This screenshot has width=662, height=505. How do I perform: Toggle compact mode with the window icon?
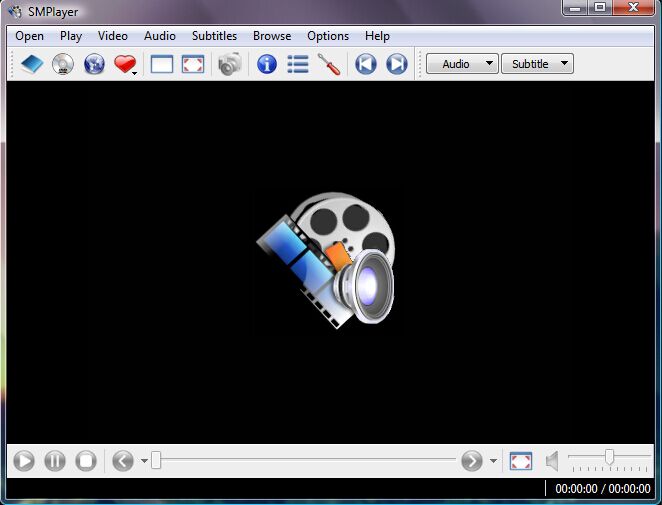tap(161, 65)
